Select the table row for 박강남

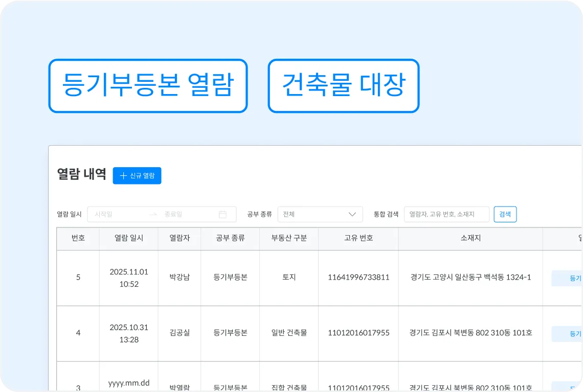(x=289, y=278)
